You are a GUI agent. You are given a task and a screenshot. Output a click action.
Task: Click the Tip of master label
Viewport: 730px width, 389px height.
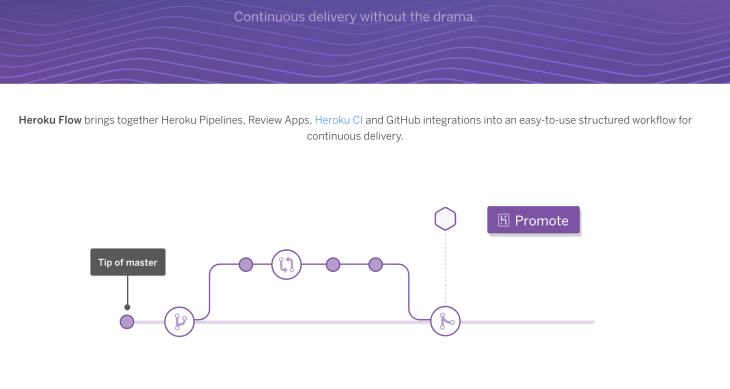pos(128,262)
